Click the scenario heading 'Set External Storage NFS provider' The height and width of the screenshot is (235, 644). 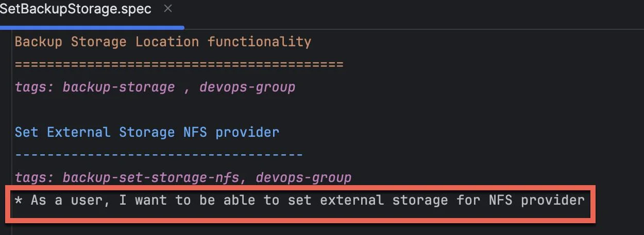tap(147, 132)
